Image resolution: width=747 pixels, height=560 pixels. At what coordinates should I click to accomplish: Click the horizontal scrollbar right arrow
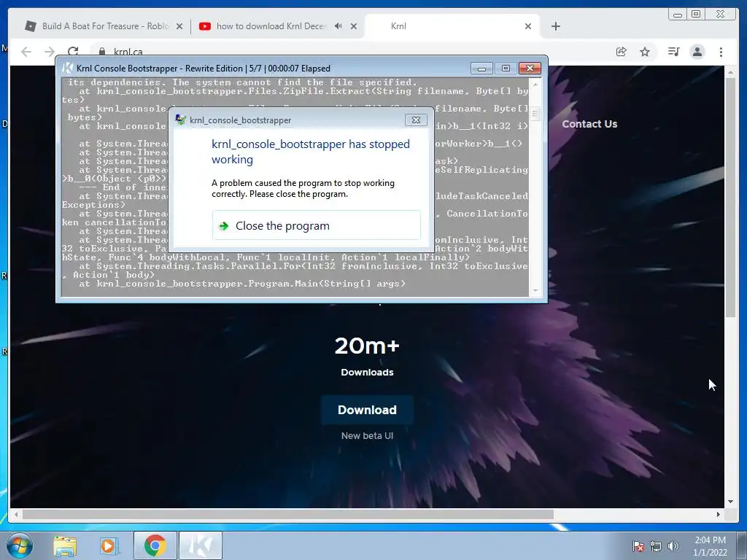[x=718, y=514]
